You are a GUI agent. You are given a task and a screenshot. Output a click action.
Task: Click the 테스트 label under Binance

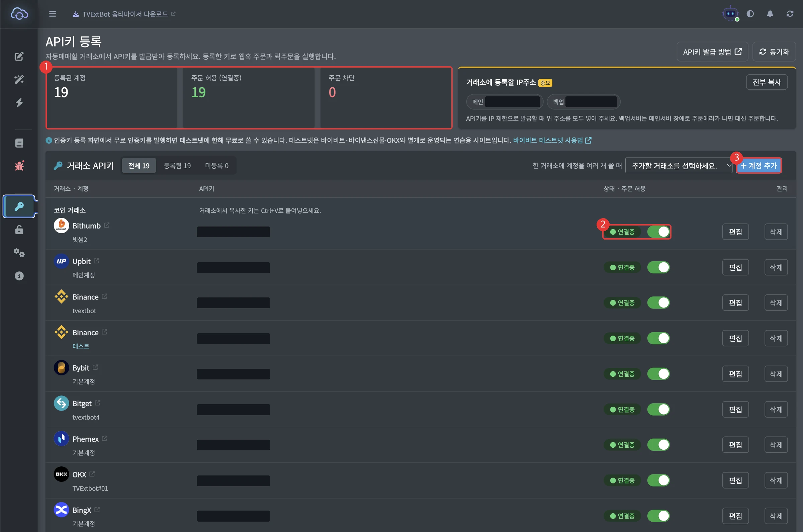pos(81,346)
